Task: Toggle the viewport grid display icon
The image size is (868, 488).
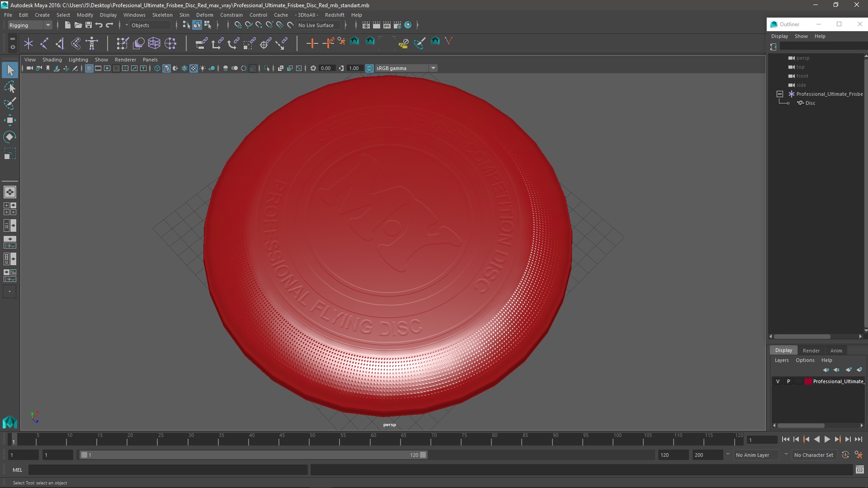Action: [89, 68]
